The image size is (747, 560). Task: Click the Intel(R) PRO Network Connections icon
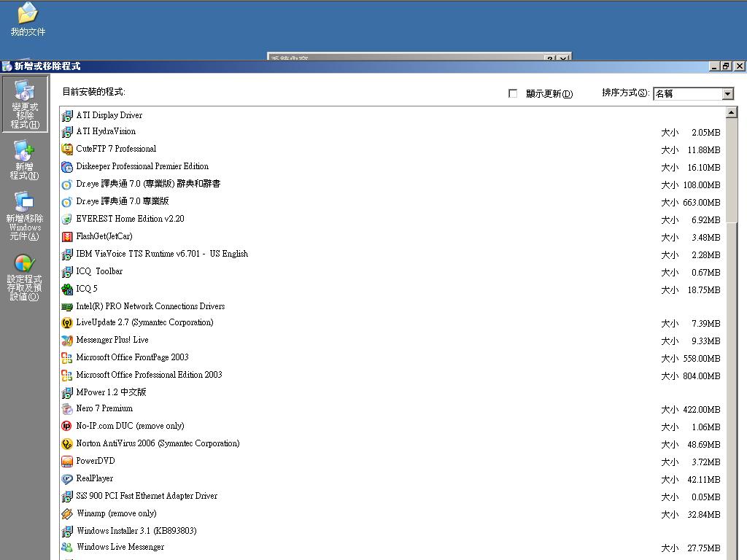pyautogui.click(x=67, y=307)
